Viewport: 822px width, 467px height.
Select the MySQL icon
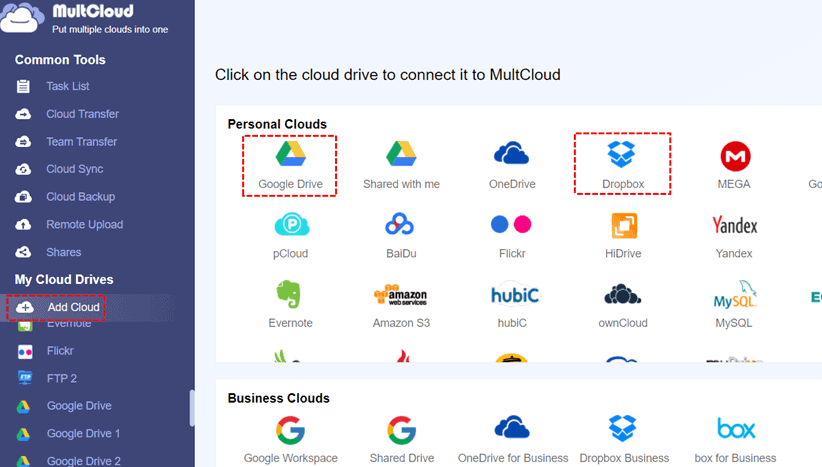tap(735, 294)
